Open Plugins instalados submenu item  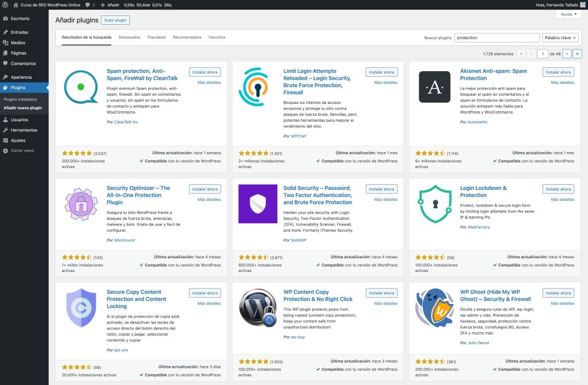pos(20,99)
